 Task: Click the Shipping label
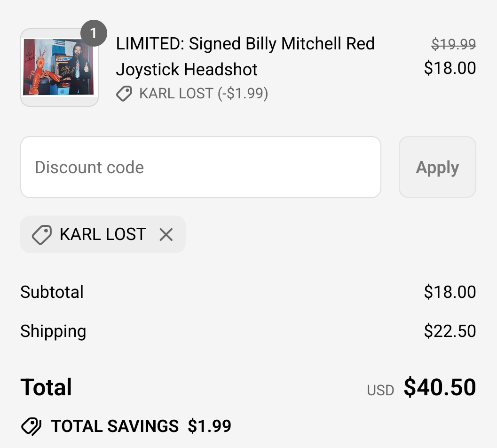coord(53,332)
